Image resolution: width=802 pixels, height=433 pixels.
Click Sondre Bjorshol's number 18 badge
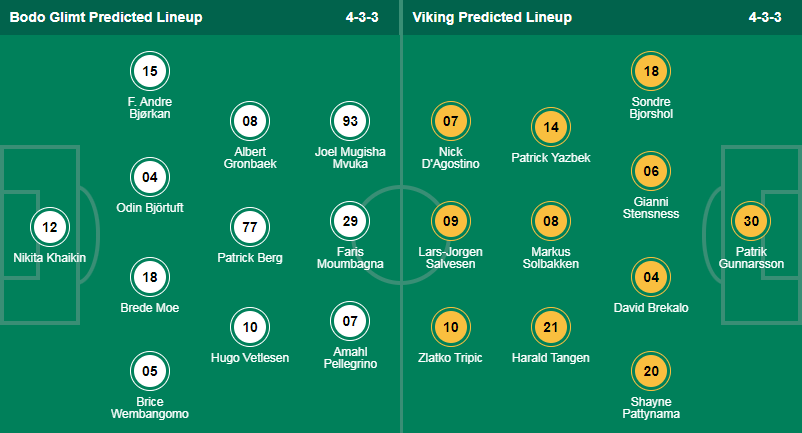pos(651,71)
